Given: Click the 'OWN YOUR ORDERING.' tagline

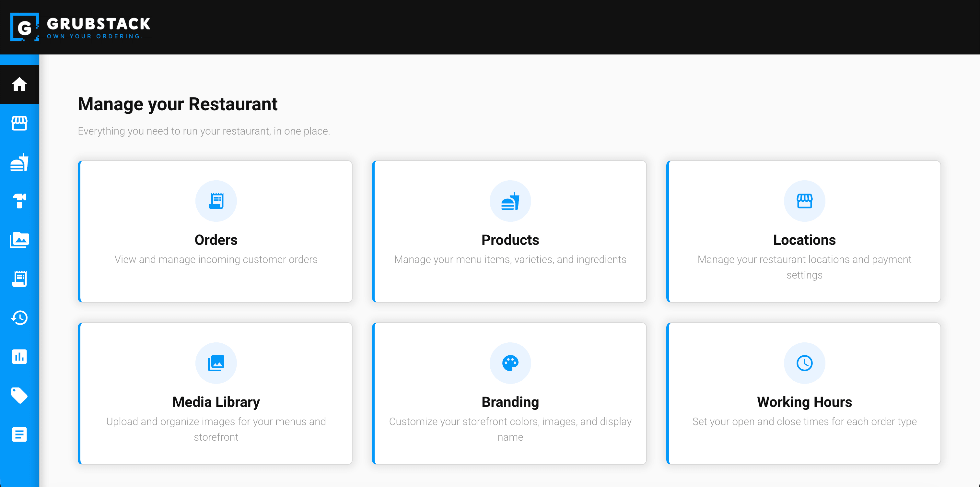Looking at the screenshot, I should pyautogui.click(x=95, y=37).
